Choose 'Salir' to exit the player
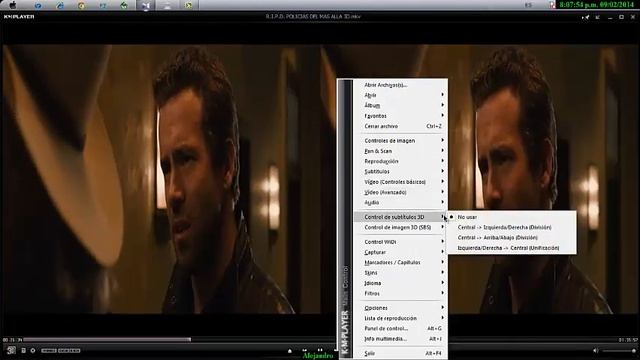 coord(400,353)
